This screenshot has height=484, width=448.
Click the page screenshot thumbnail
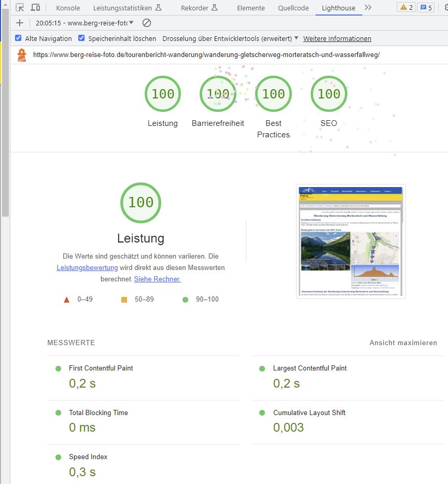(351, 241)
